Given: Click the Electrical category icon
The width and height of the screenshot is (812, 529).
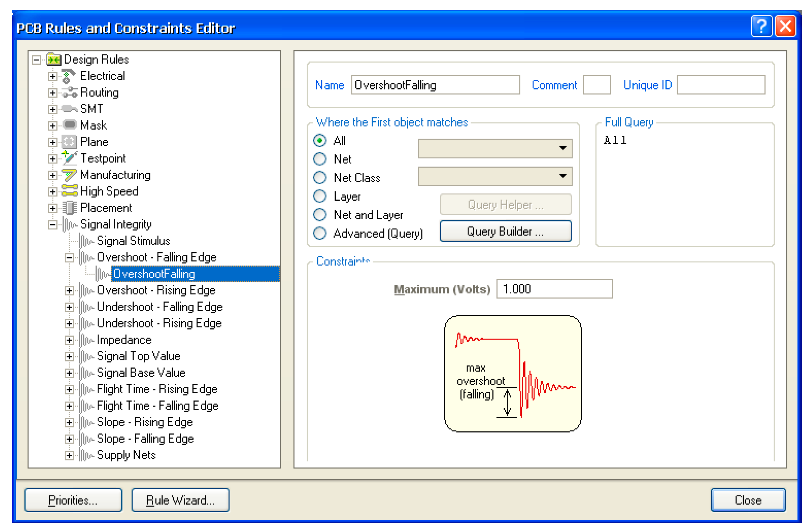Looking at the screenshot, I should click(x=68, y=76).
